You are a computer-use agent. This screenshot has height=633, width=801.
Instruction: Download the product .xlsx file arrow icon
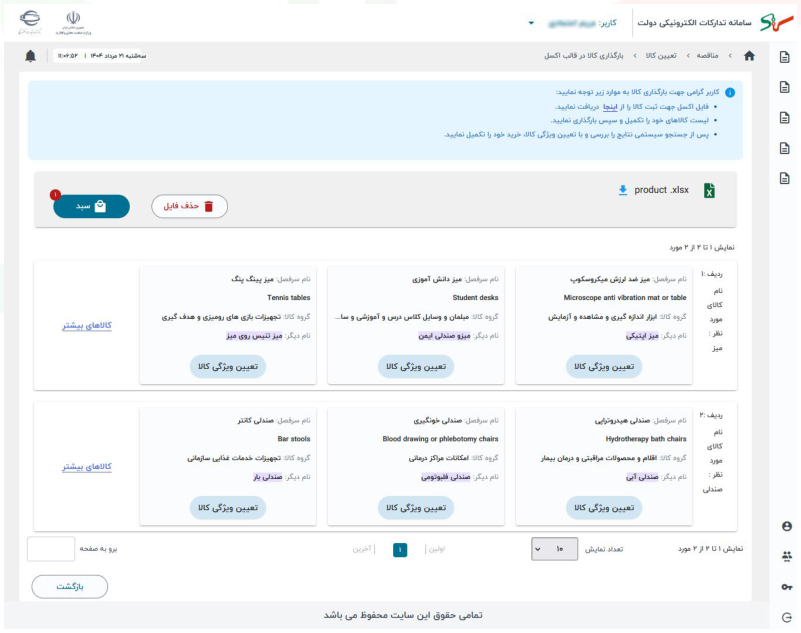point(623,190)
